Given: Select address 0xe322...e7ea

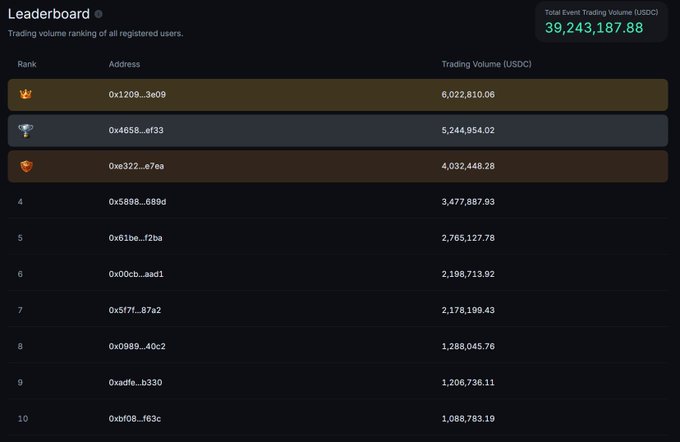Looking at the screenshot, I should [136, 166].
